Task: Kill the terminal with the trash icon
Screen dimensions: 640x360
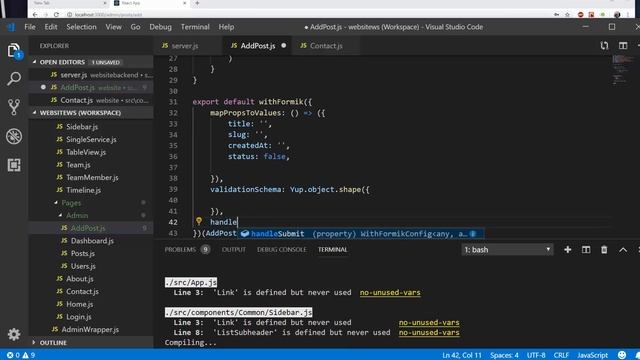Action: (604, 249)
